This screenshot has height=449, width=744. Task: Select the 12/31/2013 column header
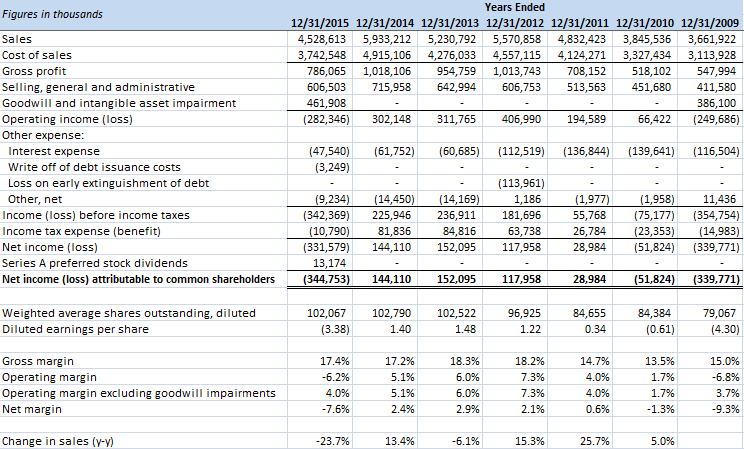450,23
